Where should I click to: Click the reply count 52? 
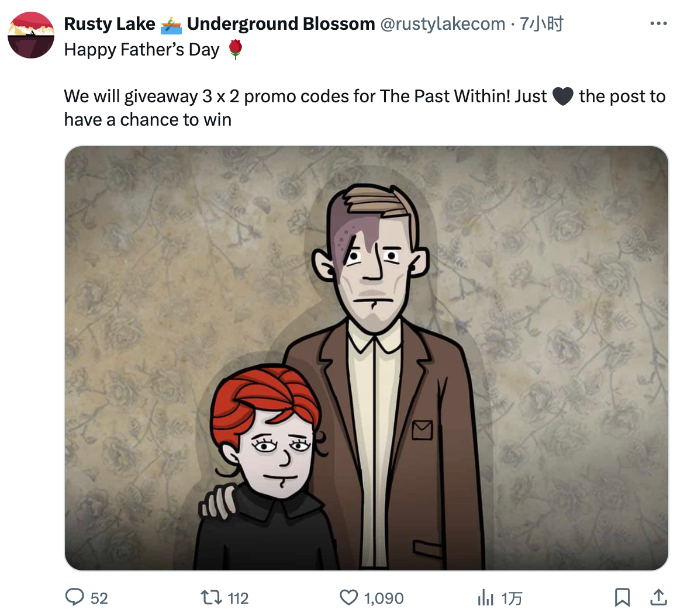point(99,598)
